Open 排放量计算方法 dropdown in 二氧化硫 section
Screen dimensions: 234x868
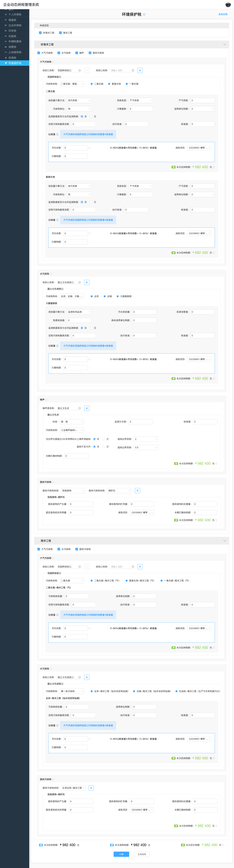point(79,100)
